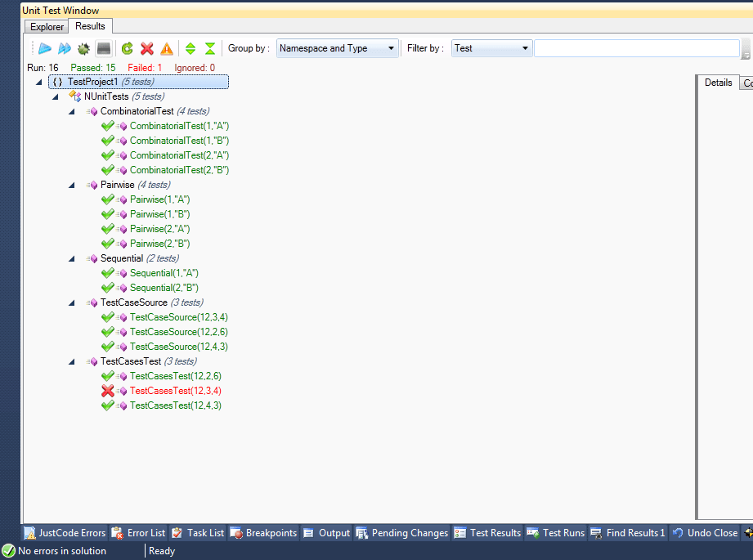Screen dimensions: 753x560
Task: Select TestCasesTest(12,2,6) test
Action: point(175,376)
